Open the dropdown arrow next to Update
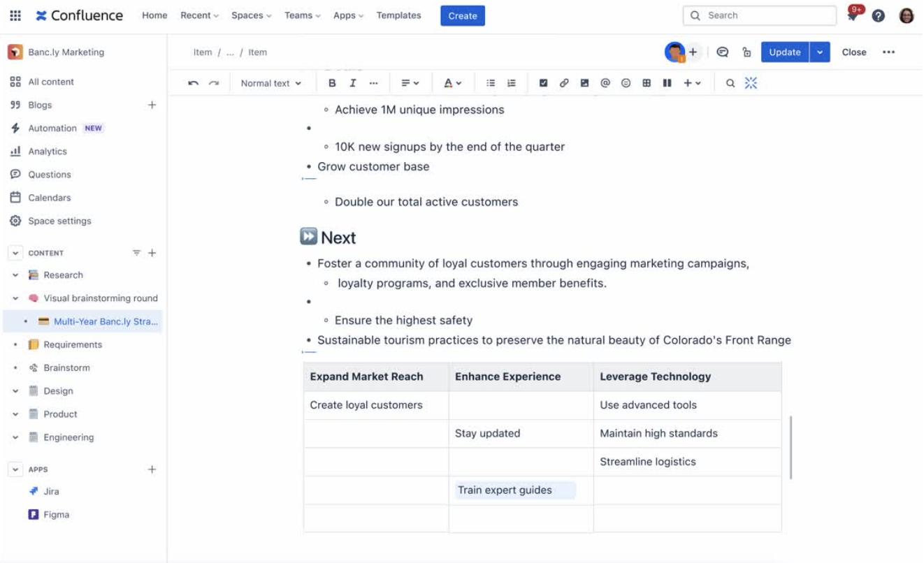Viewport: 924px width, 563px height. (x=820, y=52)
